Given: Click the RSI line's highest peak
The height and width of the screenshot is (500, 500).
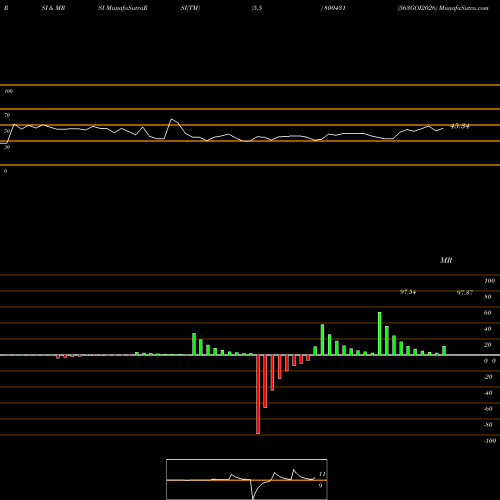Looking at the screenshot, I should point(172,119).
